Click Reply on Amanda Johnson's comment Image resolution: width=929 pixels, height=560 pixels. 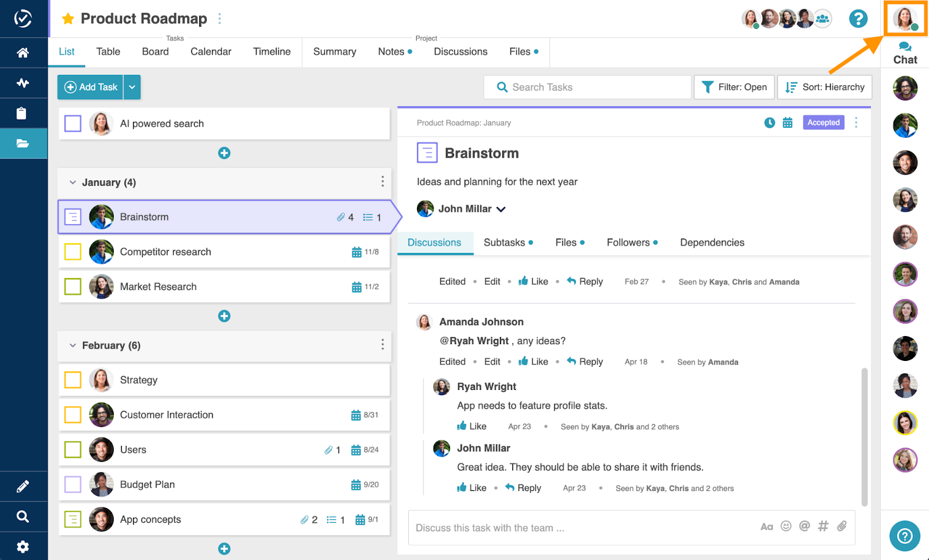(585, 362)
